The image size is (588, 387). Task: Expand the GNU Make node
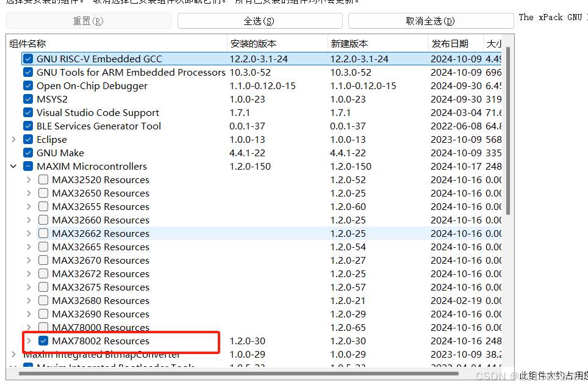point(13,153)
